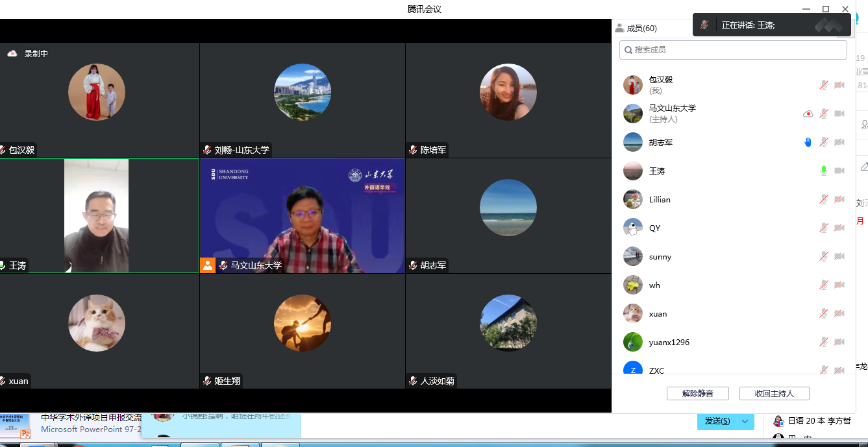Toggle 王涛's green microphone icon in member list
This screenshot has width=868, height=447.
click(823, 171)
